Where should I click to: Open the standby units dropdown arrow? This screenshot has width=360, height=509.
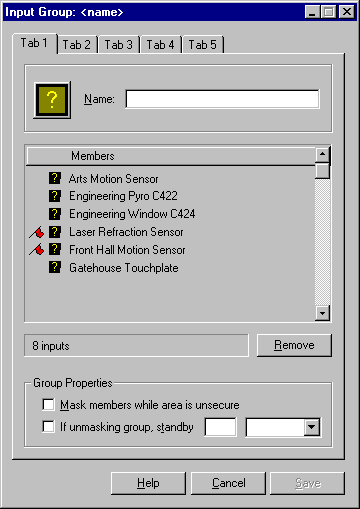(312, 427)
